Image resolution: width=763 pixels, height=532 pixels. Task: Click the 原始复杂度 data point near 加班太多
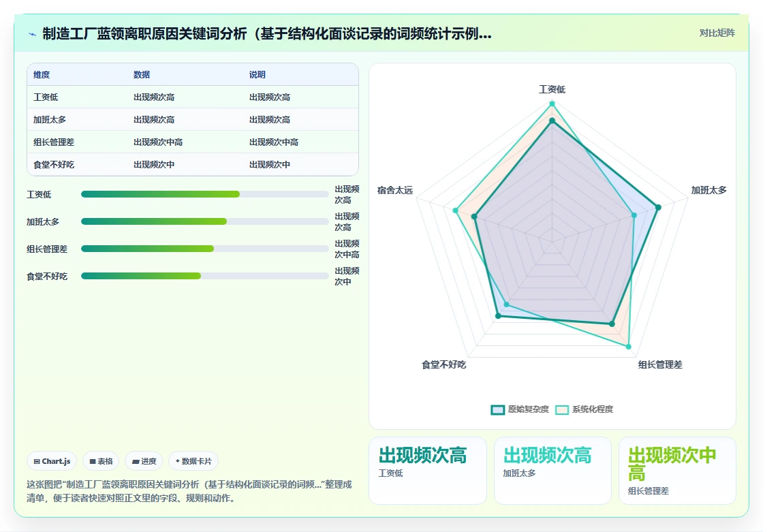tap(658, 207)
